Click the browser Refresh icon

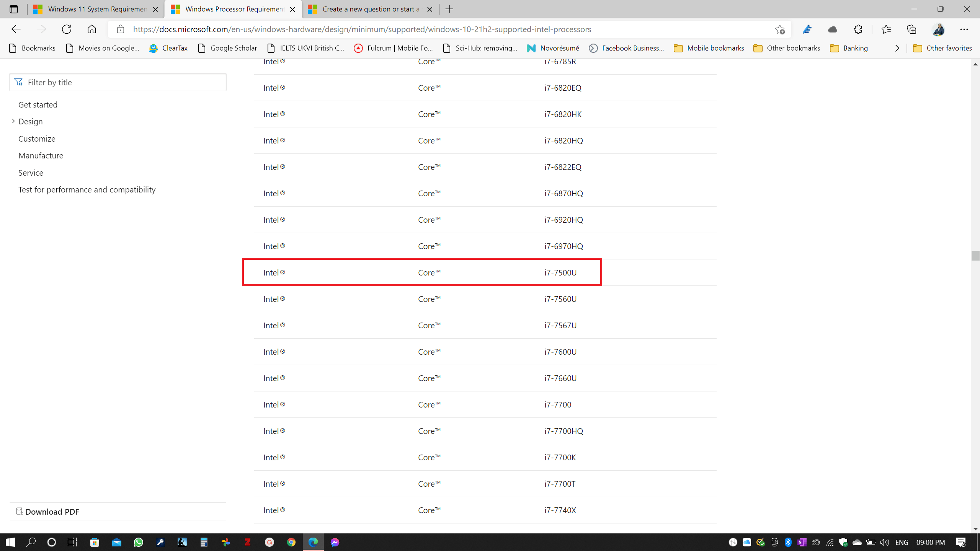[67, 29]
